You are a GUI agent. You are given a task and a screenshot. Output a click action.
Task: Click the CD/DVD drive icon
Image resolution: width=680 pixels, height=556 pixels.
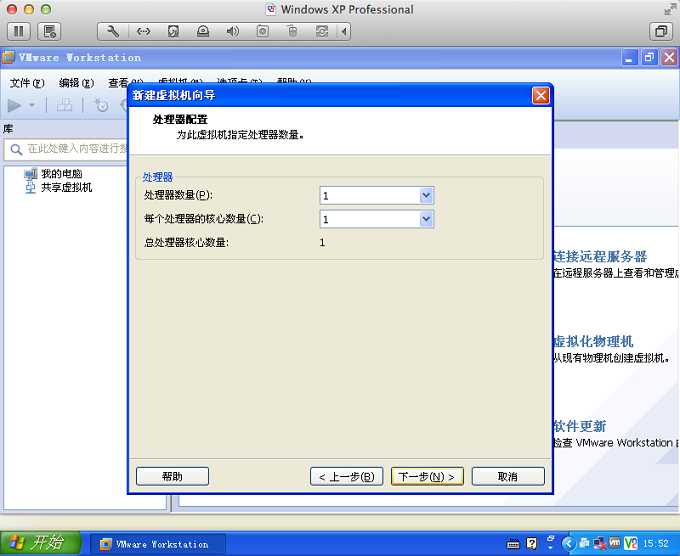point(203,31)
